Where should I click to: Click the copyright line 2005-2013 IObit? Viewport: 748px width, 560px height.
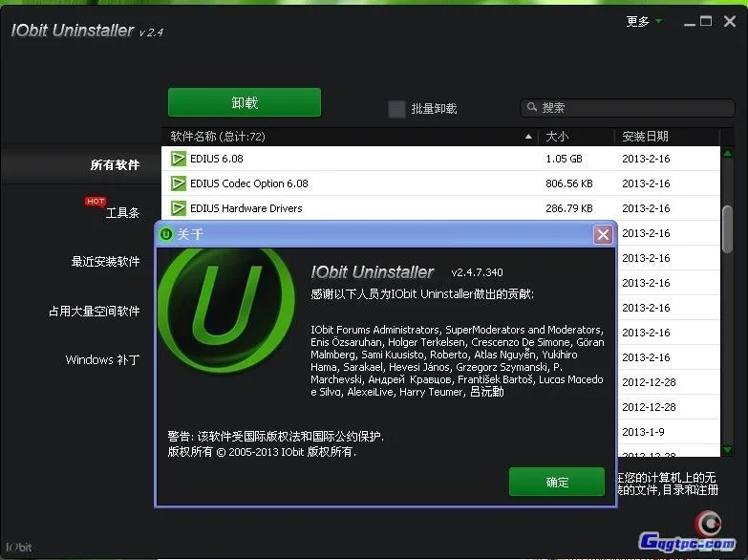coord(262,452)
